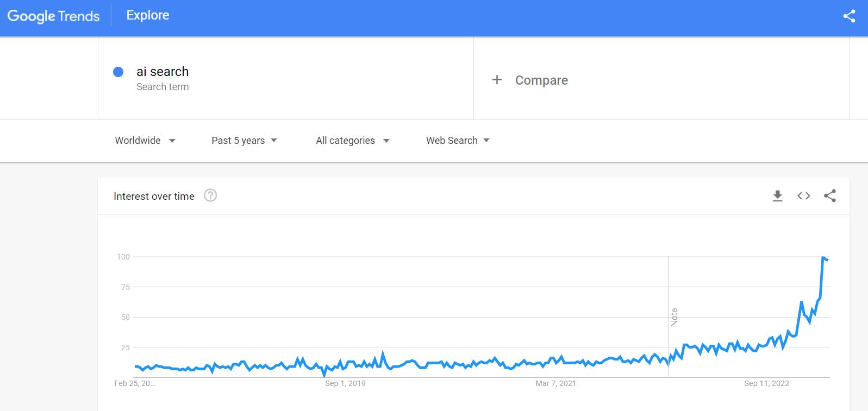Viewport: 868px width, 411px height.
Task: Open the All categories dropdown
Action: tap(352, 141)
